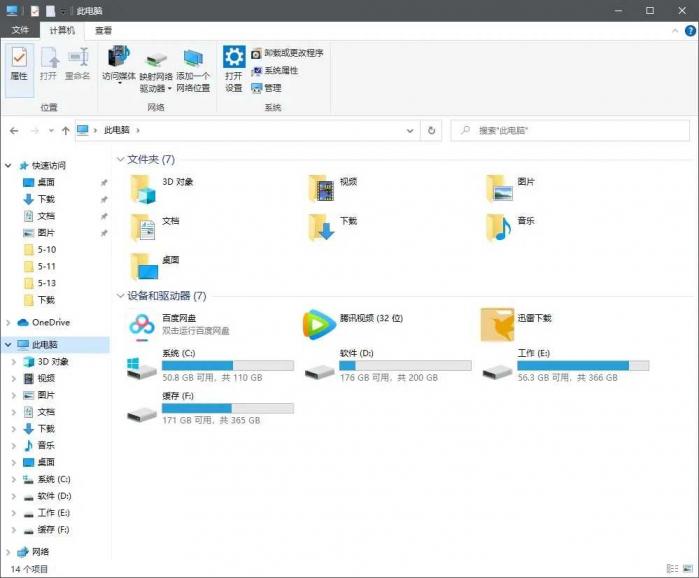699x578 pixels.
Task: Open the 文档 documents folder icon
Action: (x=143, y=228)
